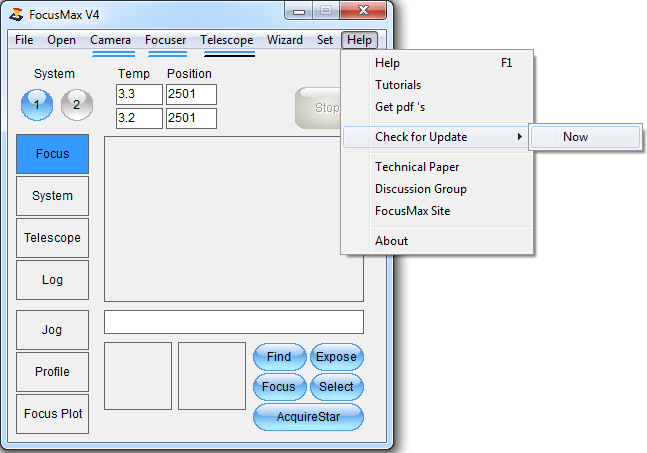The height and width of the screenshot is (453, 647).
Task: Open the Set menu
Action: click(325, 40)
